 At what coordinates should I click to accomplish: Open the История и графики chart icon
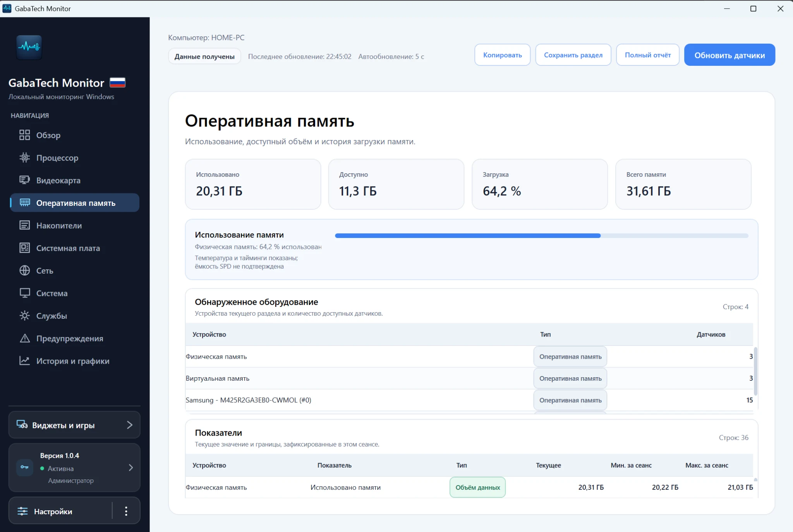24,361
